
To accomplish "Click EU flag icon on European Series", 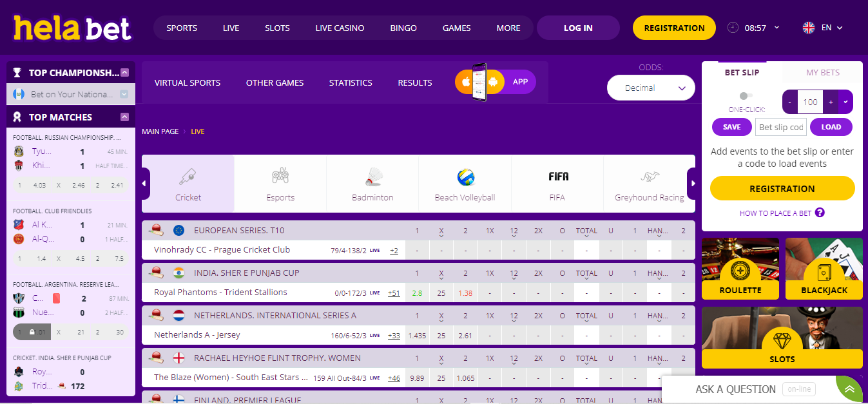I will (179, 230).
